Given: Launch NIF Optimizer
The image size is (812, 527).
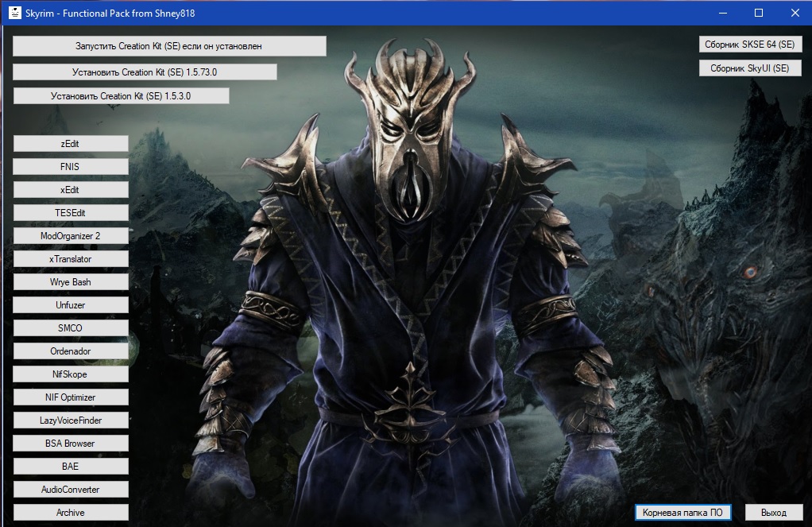Looking at the screenshot, I should point(71,397).
